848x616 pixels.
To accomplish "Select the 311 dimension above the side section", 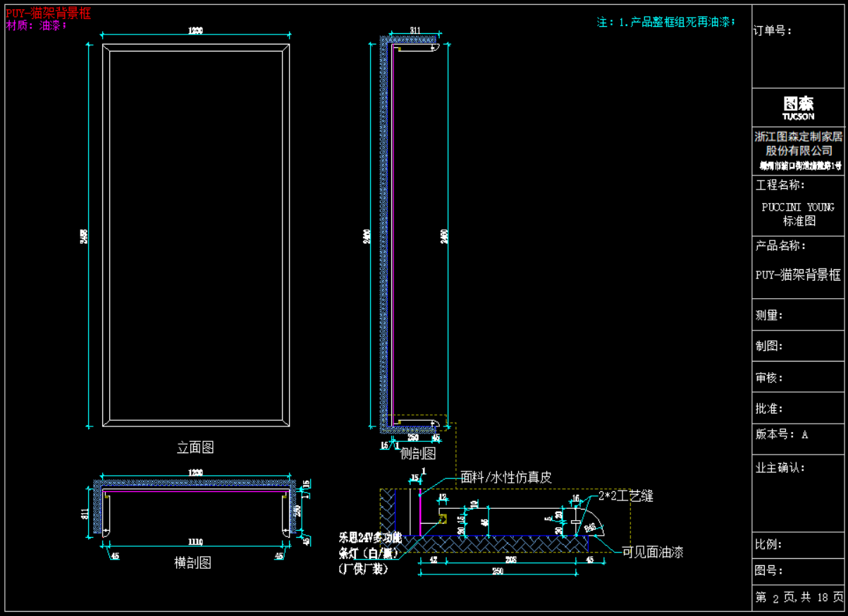I will [415, 30].
